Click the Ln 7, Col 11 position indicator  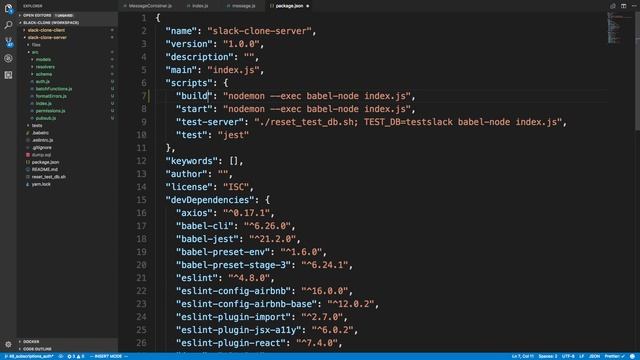pyautogui.click(x=522, y=356)
